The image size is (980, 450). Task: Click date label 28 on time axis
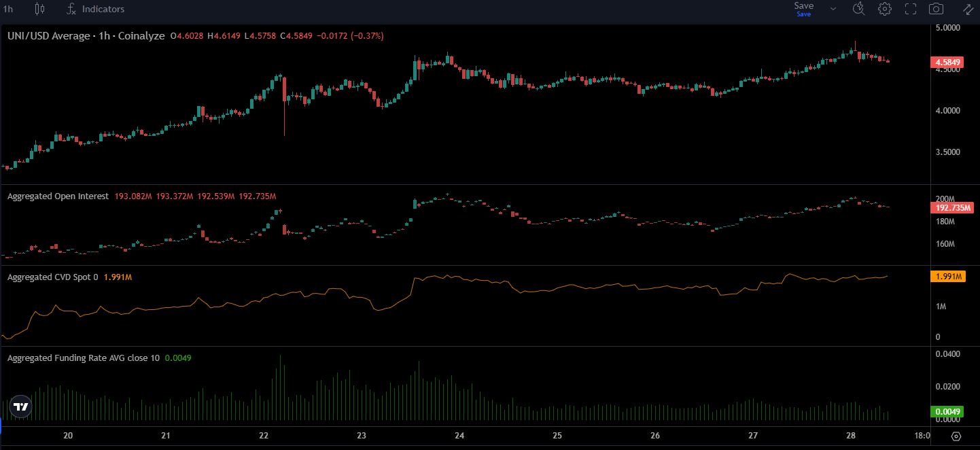[851, 436]
